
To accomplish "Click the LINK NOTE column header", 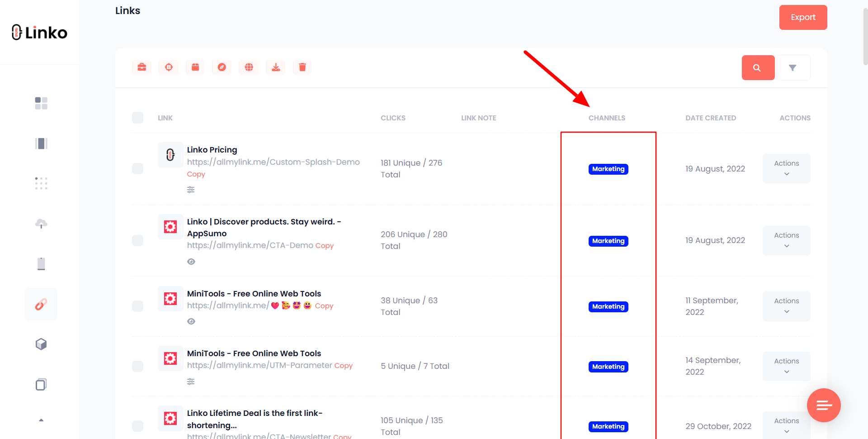I will pos(478,118).
